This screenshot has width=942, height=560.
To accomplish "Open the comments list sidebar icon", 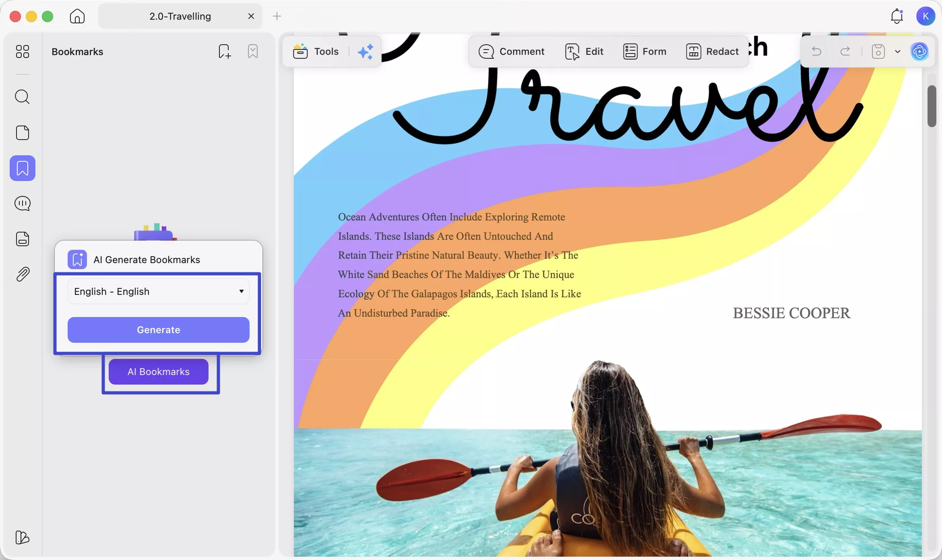I will tap(23, 204).
